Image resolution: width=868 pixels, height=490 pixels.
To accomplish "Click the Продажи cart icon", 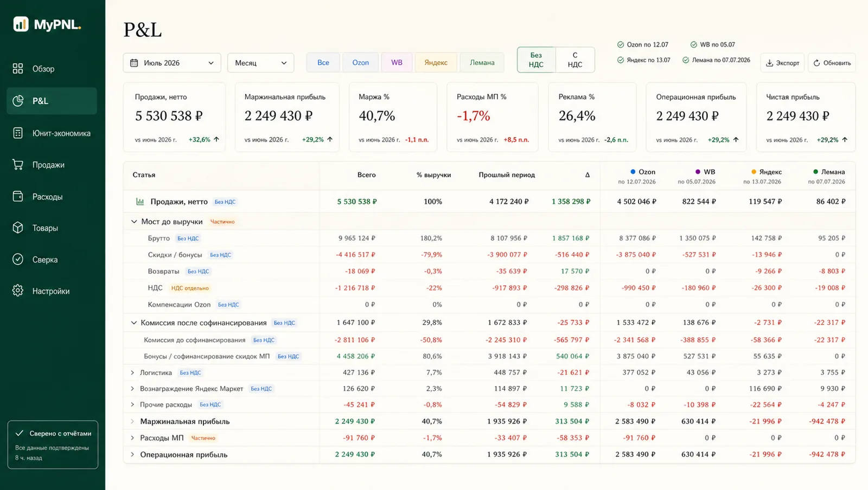I will [18, 164].
